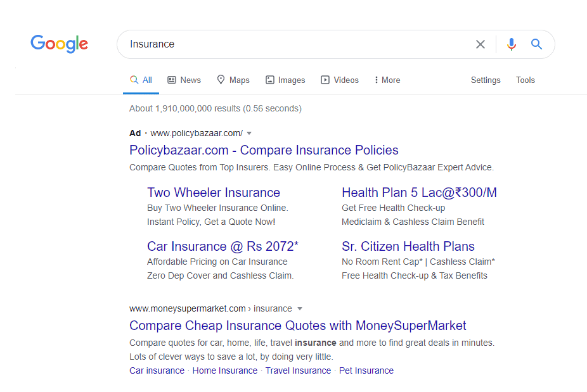Click 'Affordable Pricing on Car Insurance' text

[x=217, y=262]
